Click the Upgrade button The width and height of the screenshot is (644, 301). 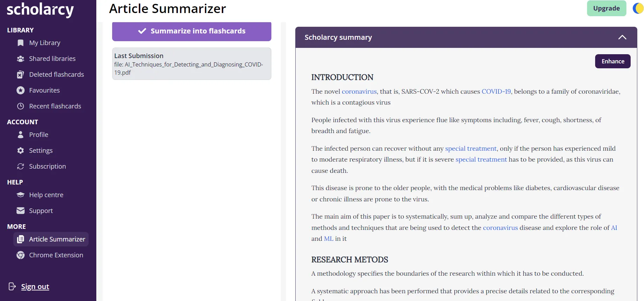606,8
